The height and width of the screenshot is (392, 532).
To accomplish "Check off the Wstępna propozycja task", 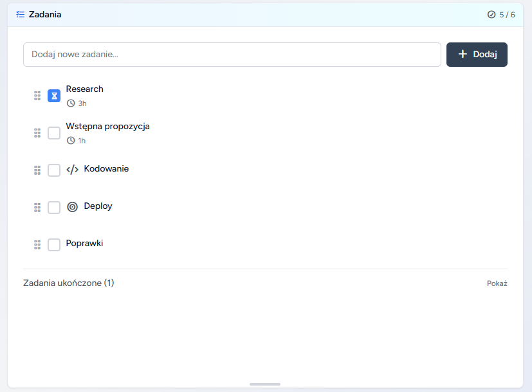I will coord(54,133).
